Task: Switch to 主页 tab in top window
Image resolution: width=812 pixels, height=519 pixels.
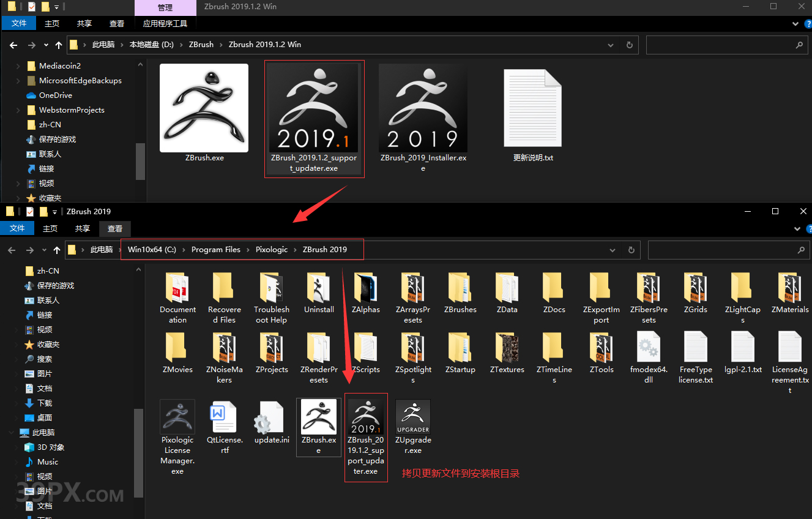Action: 52,23
